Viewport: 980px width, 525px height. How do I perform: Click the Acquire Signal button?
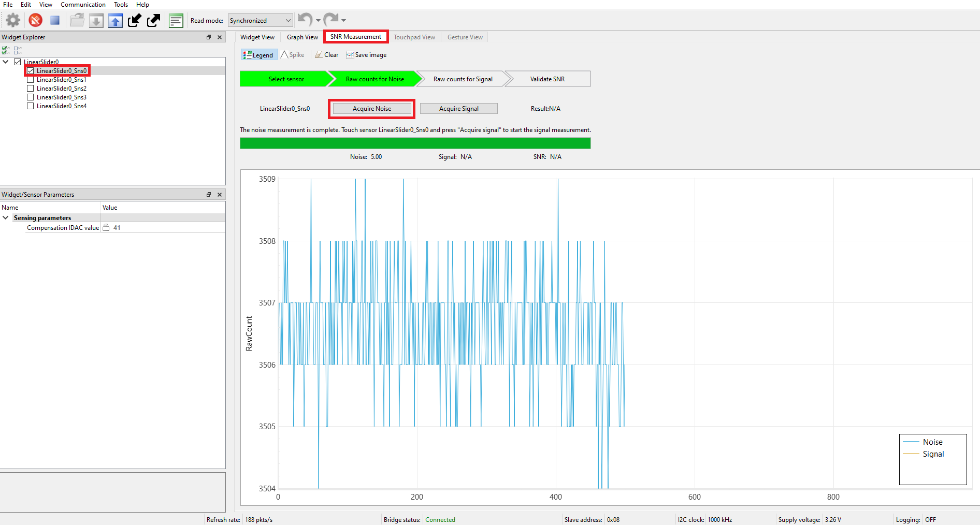[459, 109]
